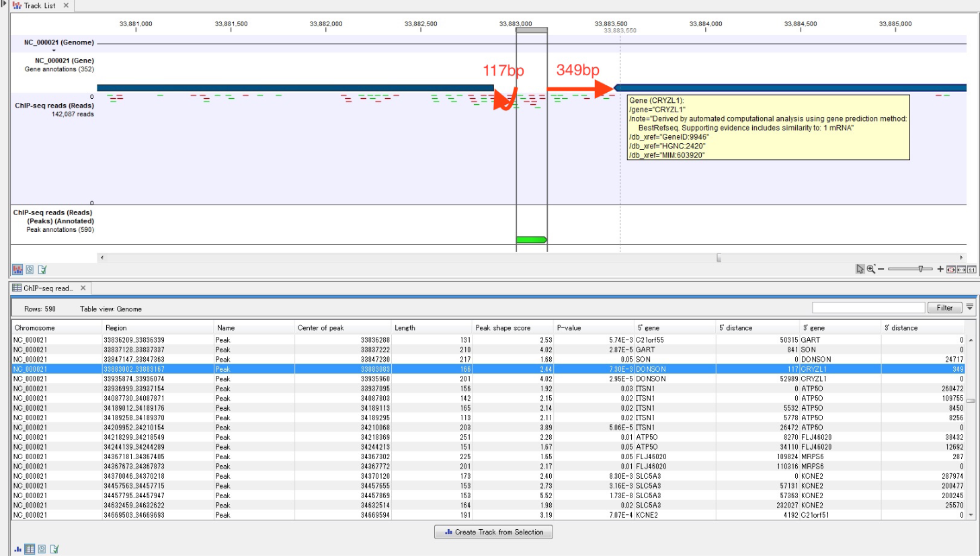Open the history view of the ChIP-seq table
The height and width of the screenshot is (556, 980).
(41, 549)
